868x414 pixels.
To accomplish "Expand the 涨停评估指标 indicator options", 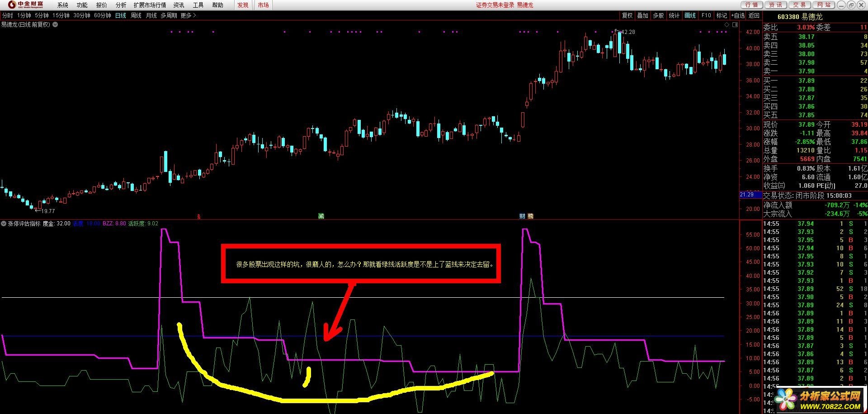I will pos(4,224).
